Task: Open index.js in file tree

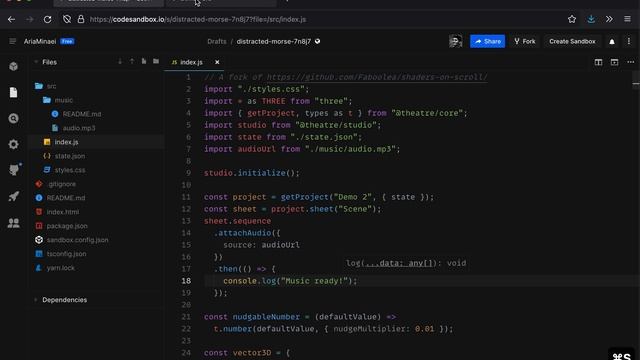Action: click(66, 142)
